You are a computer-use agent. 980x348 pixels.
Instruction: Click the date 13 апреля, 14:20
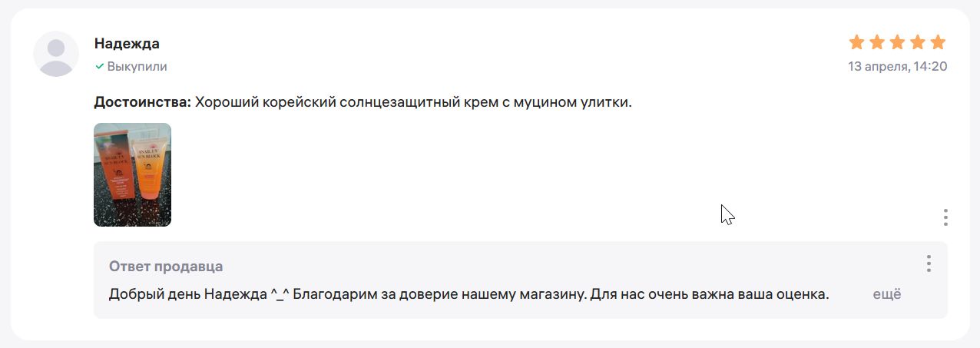898,67
